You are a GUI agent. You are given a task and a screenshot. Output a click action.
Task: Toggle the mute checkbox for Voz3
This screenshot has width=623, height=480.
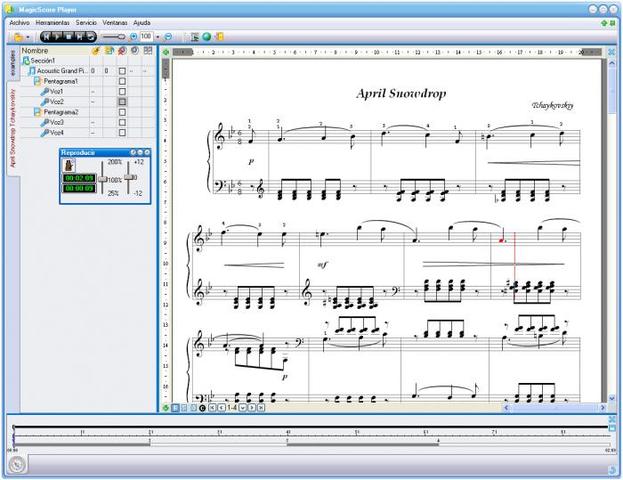click(x=122, y=122)
